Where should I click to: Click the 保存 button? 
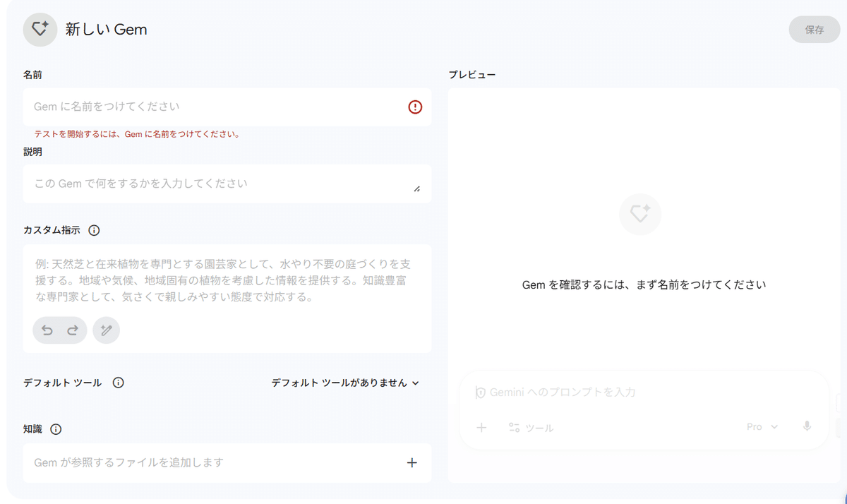point(815,30)
